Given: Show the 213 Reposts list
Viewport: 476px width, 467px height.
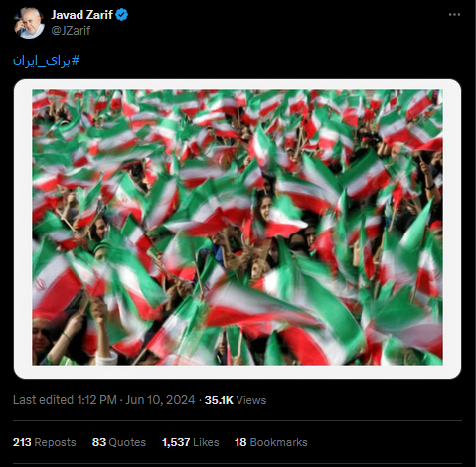Looking at the screenshot, I should (x=44, y=442).
